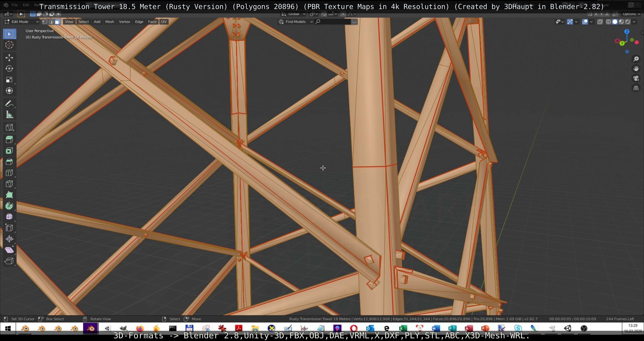Choose the Rotate tool
This screenshot has width=644, height=341.
tap(10, 69)
